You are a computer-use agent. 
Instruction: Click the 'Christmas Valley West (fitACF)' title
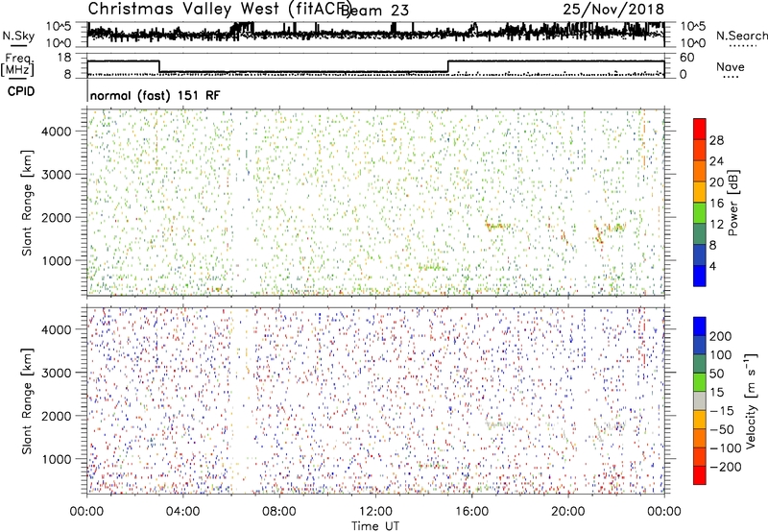coord(220,9)
